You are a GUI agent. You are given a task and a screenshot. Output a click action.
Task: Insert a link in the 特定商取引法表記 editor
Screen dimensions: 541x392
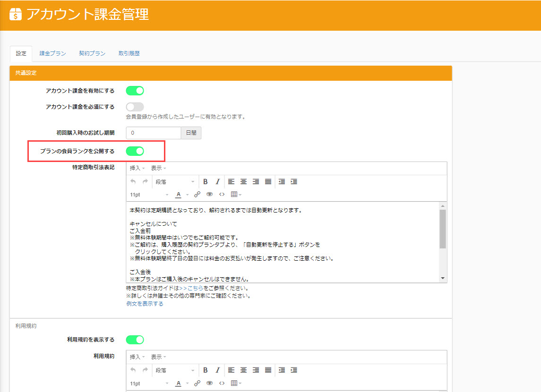point(197,195)
